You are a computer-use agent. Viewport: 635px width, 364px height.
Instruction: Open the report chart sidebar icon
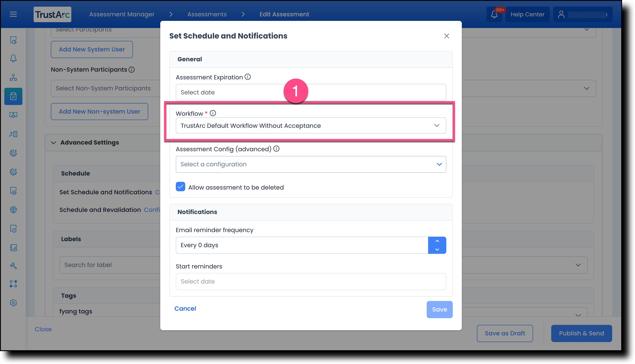click(x=13, y=247)
